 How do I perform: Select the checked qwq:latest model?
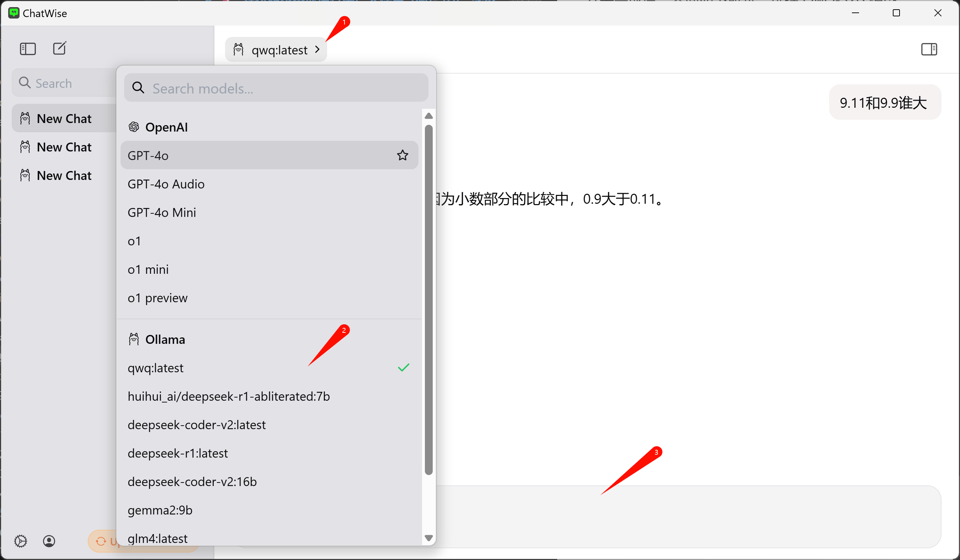coord(155,368)
